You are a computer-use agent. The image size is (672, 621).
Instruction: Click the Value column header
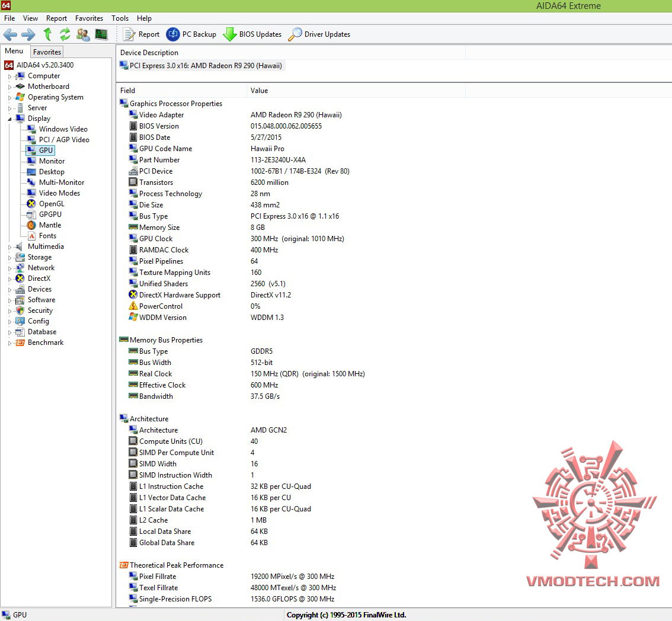click(x=356, y=91)
